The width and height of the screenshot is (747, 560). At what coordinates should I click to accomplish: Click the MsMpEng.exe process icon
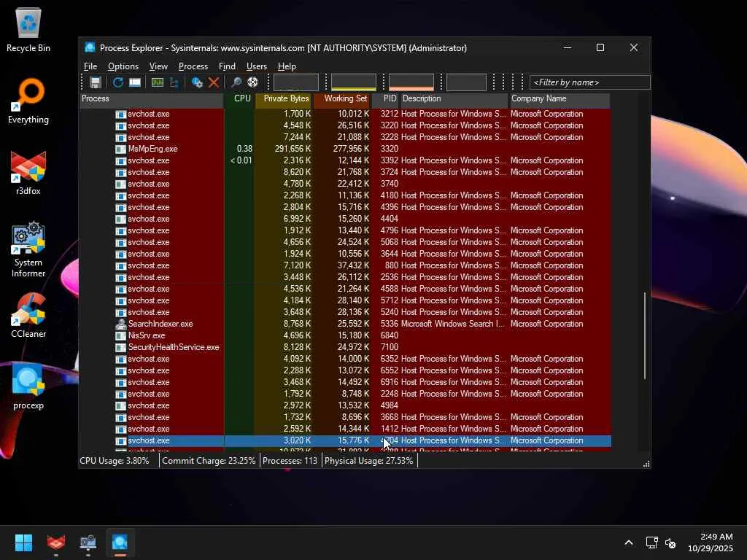click(121, 149)
